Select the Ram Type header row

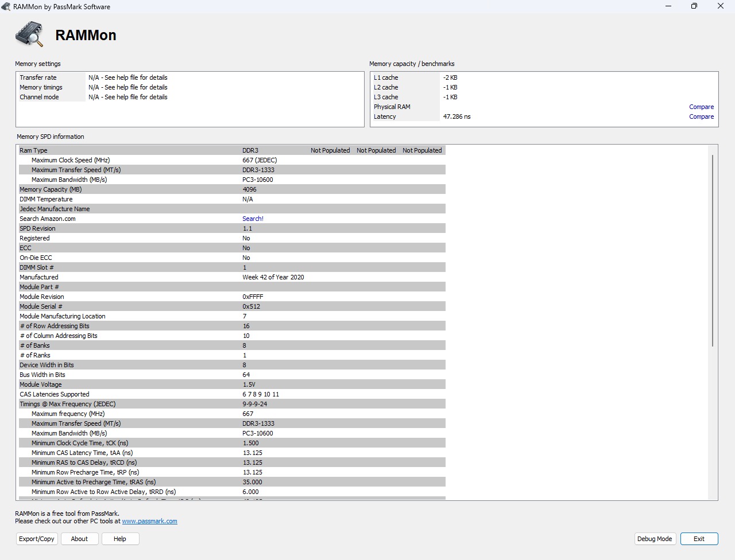[232, 150]
